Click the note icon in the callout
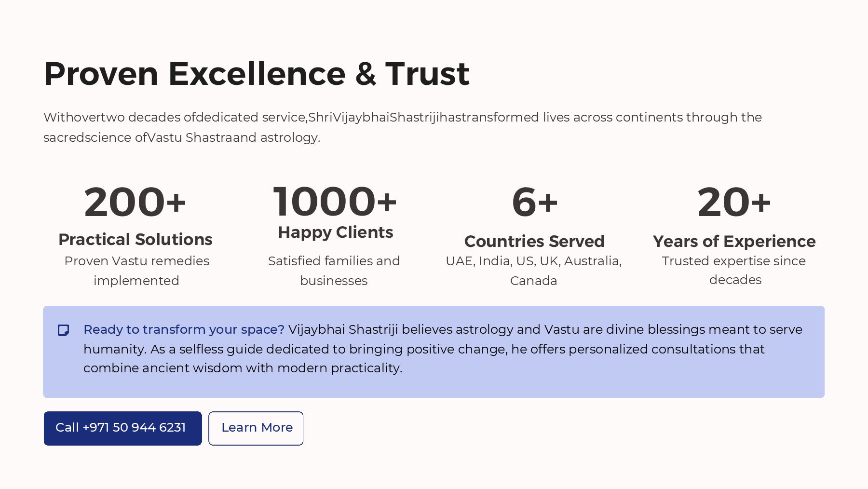Image resolution: width=868 pixels, height=489 pixels. coord(63,330)
